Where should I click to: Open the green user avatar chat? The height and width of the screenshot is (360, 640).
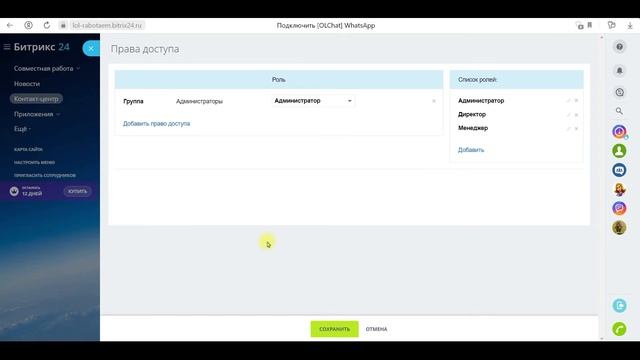tap(620, 151)
